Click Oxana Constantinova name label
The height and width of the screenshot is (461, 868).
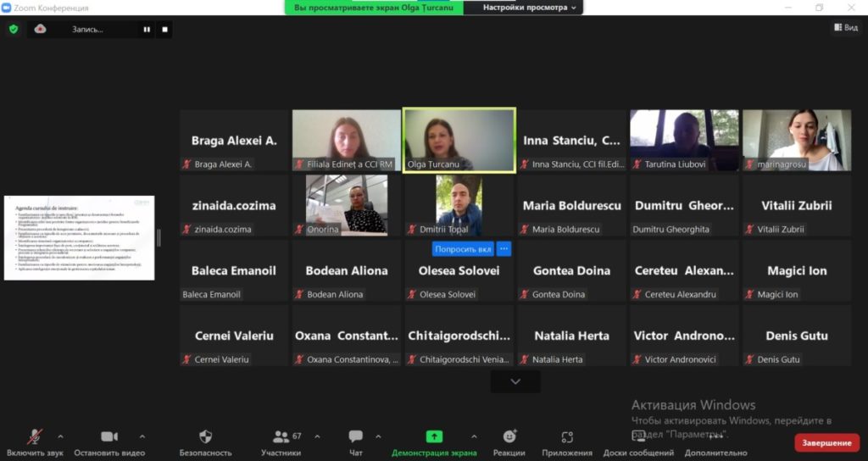point(352,359)
